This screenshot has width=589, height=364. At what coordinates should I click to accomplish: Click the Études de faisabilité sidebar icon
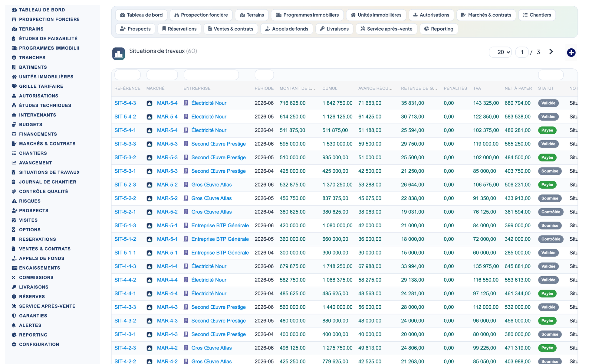tap(14, 38)
